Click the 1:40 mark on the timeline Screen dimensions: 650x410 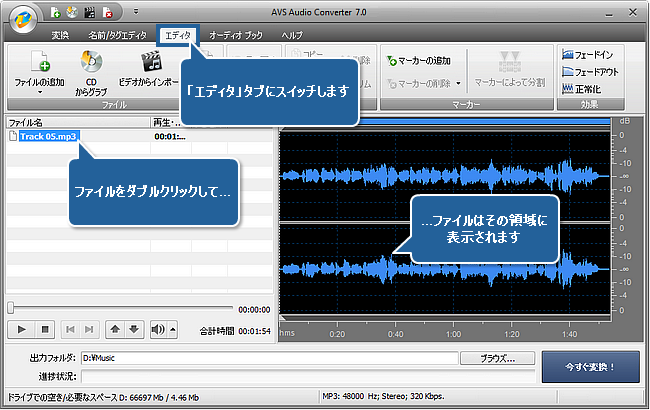[570, 334]
